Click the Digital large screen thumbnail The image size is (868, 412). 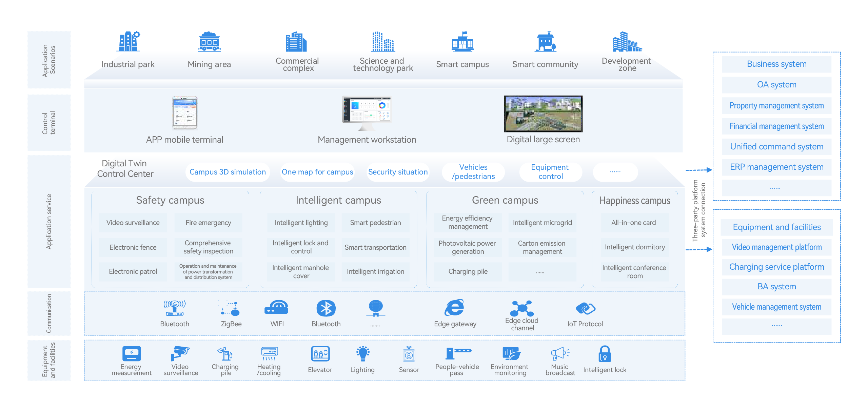[x=543, y=114]
